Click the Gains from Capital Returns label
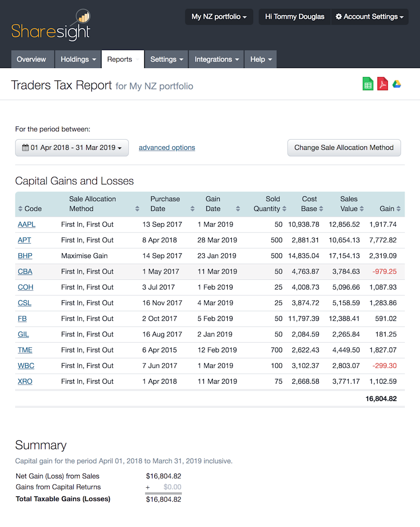 tap(58, 487)
